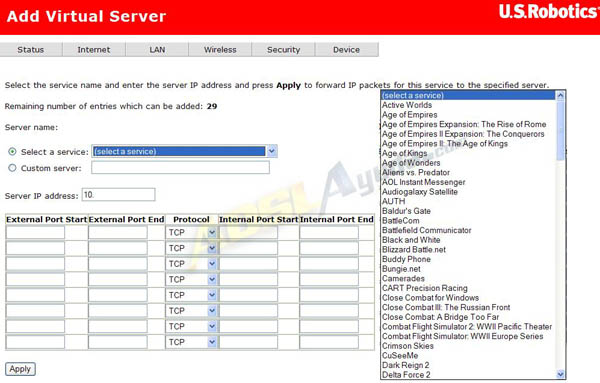Select 'Blizzard Battle.net' service
Screen dimensions: 600x383
468,250
